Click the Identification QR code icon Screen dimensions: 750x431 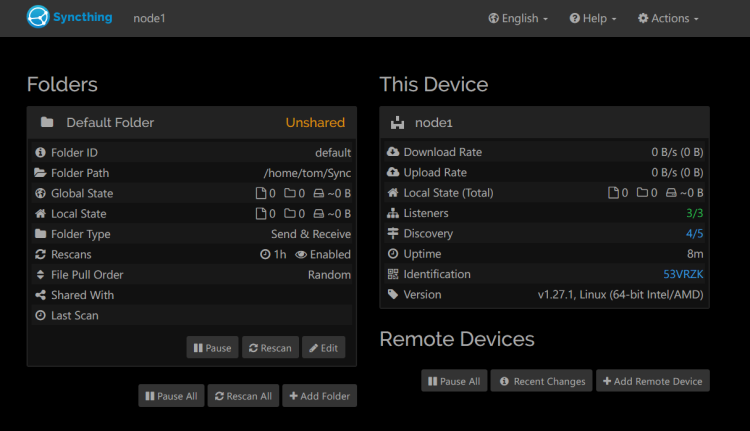pyautogui.click(x=393, y=274)
